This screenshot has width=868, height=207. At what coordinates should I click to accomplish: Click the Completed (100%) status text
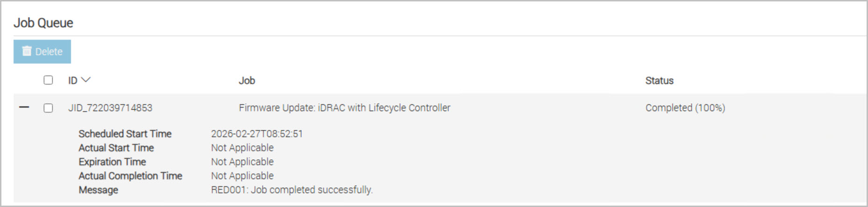[685, 108]
